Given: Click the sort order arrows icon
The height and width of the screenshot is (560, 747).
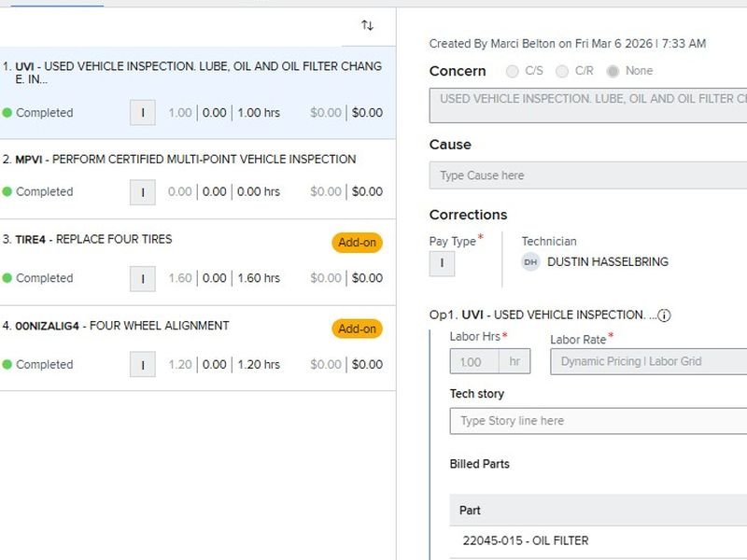Looking at the screenshot, I should tap(367, 26).
